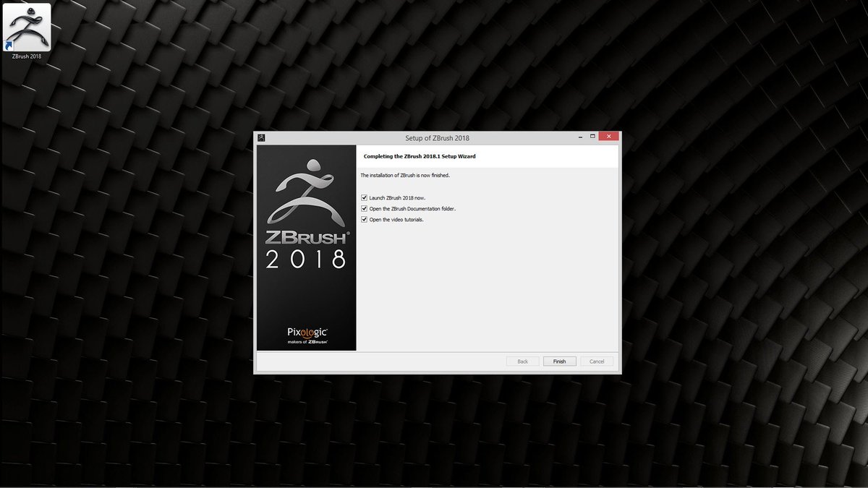Image resolution: width=868 pixels, height=488 pixels.
Task: Minimize the Setup of ZBrush 2018 window
Action: [579, 137]
